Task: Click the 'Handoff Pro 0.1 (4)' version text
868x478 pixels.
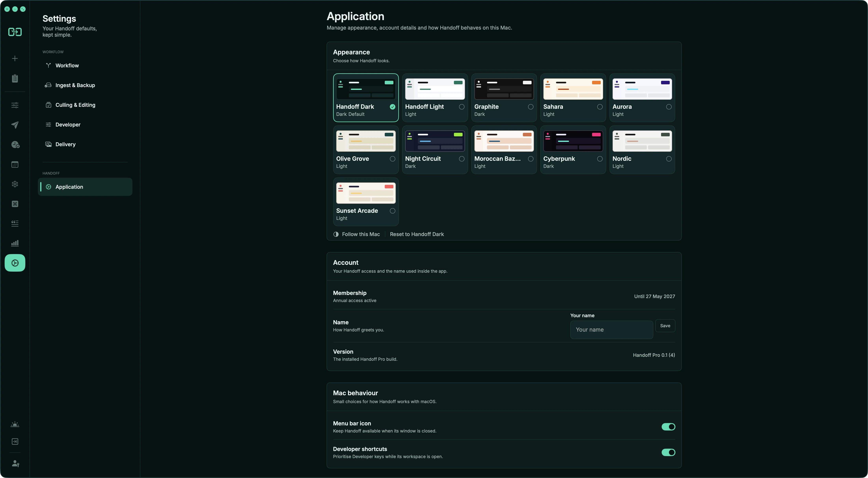Action: 654,355
